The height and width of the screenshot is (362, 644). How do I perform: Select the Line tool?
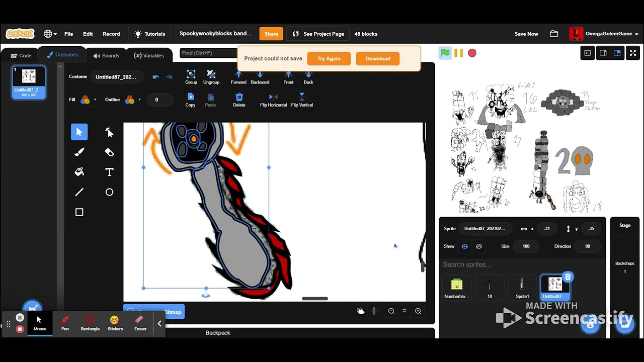pyautogui.click(x=79, y=192)
